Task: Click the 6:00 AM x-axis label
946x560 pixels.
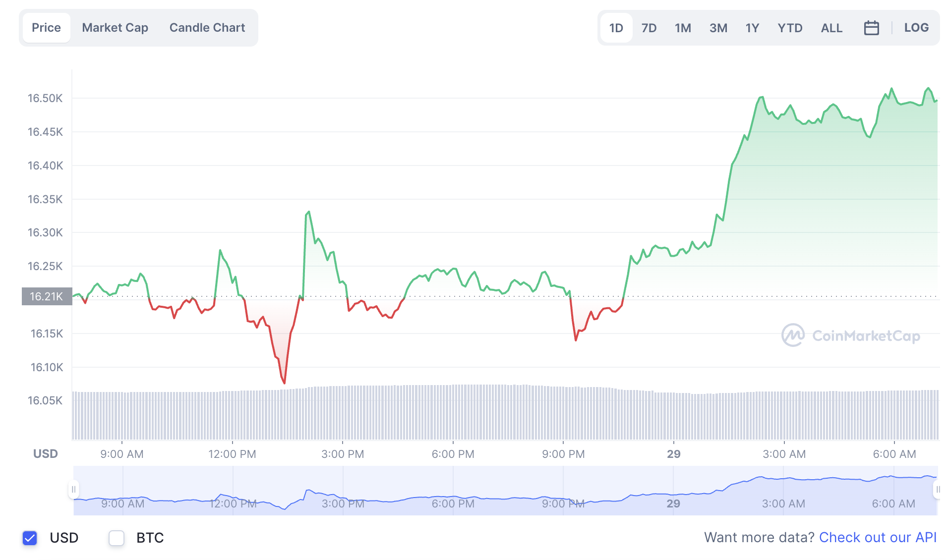Action: pos(894,454)
